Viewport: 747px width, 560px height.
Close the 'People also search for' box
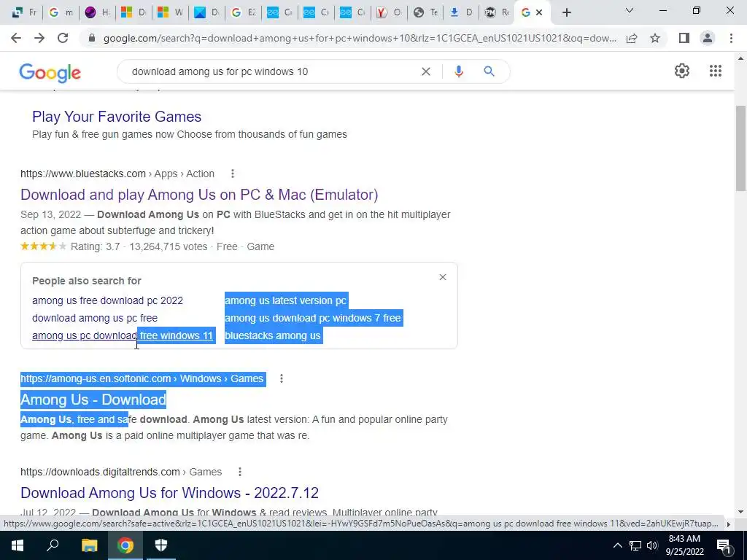[443, 277]
